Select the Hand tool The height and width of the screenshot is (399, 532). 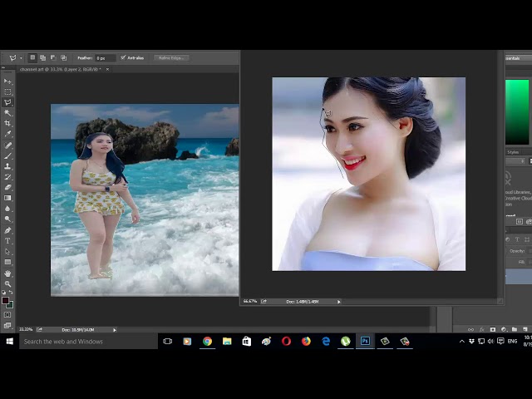coord(7,273)
